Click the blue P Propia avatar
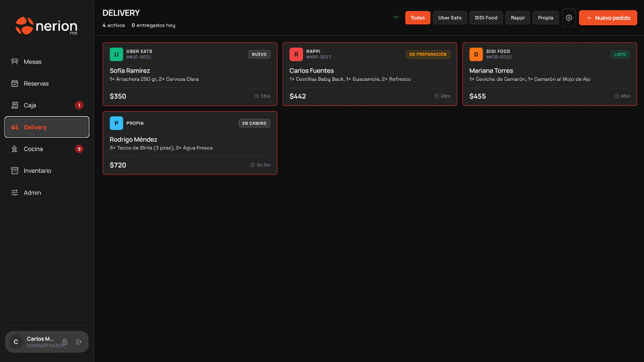 116,123
